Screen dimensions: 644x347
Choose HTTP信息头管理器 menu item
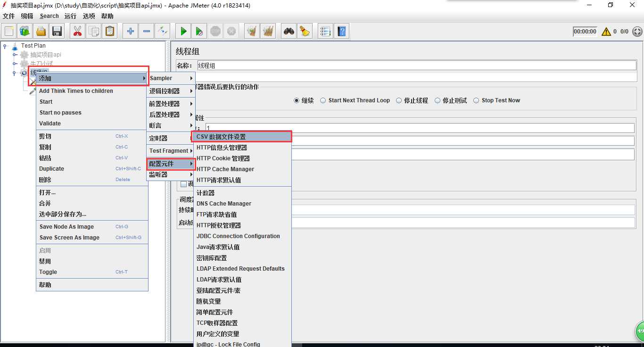coord(242,148)
